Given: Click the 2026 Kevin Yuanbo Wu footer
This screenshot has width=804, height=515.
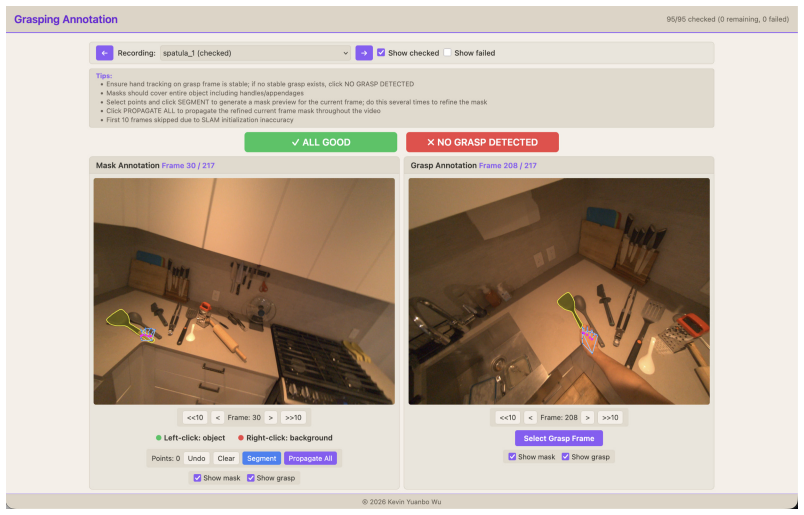Looking at the screenshot, I should [401, 502].
